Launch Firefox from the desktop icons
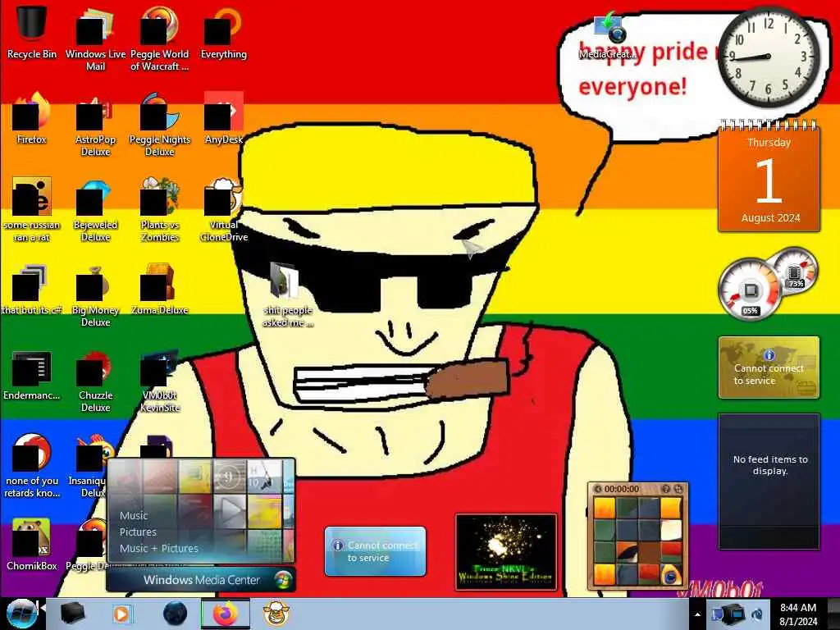The height and width of the screenshot is (630, 840). (x=32, y=118)
